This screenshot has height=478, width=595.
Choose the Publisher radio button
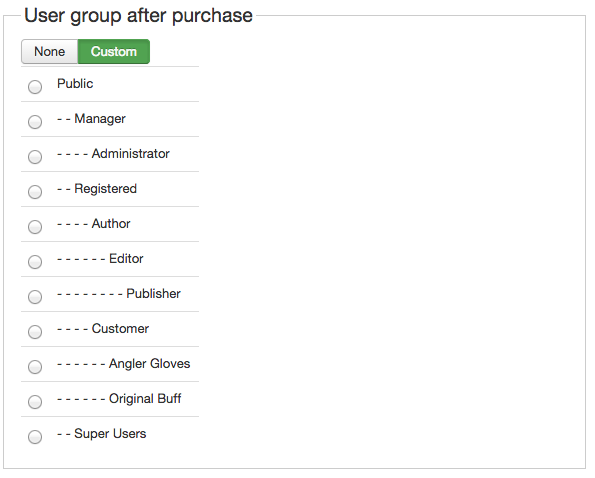click(35, 297)
